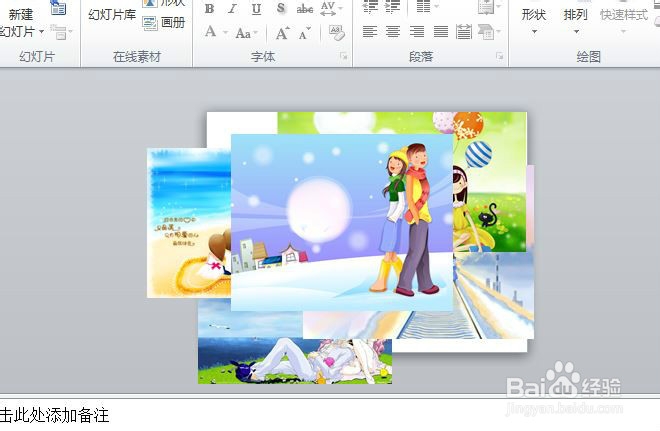Clear all formatting with eraser icon
The width and height of the screenshot is (660, 431).
[x=337, y=32]
